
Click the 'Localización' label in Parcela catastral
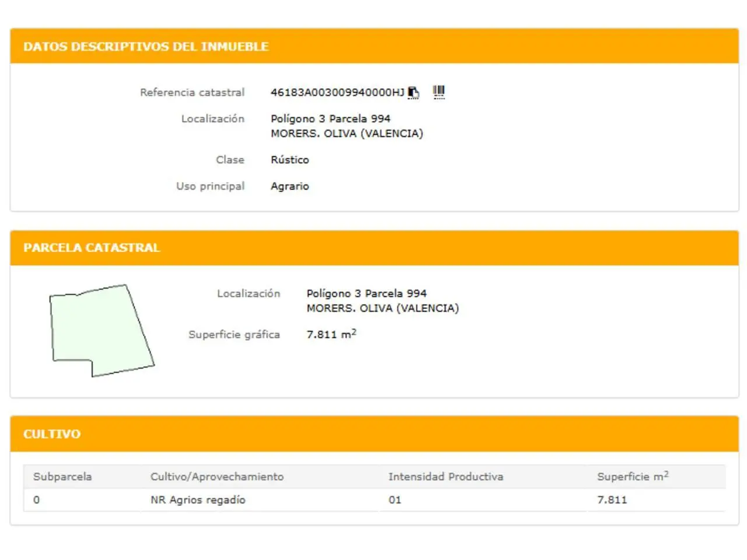249,293
